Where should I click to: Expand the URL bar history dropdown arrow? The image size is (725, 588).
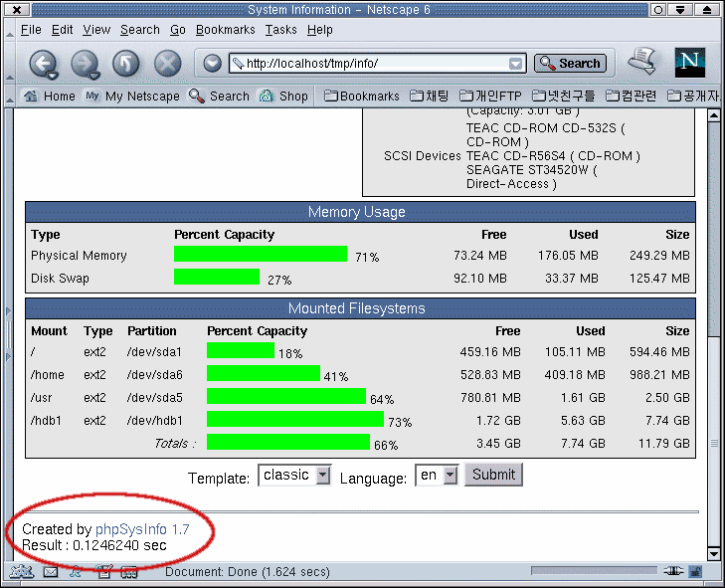[x=515, y=64]
